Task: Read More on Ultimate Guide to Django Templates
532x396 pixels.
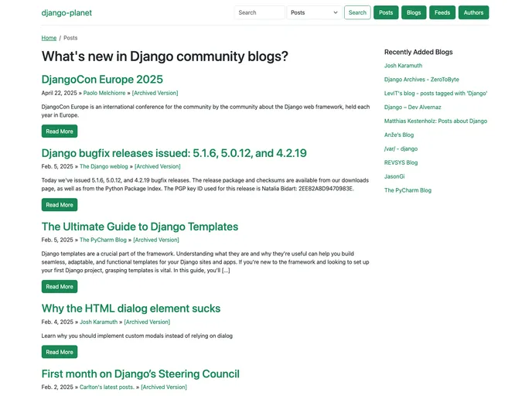Action: pyautogui.click(x=60, y=287)
